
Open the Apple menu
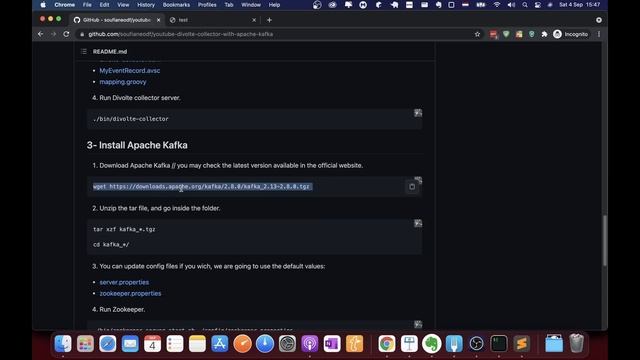[x=43, y=5]
